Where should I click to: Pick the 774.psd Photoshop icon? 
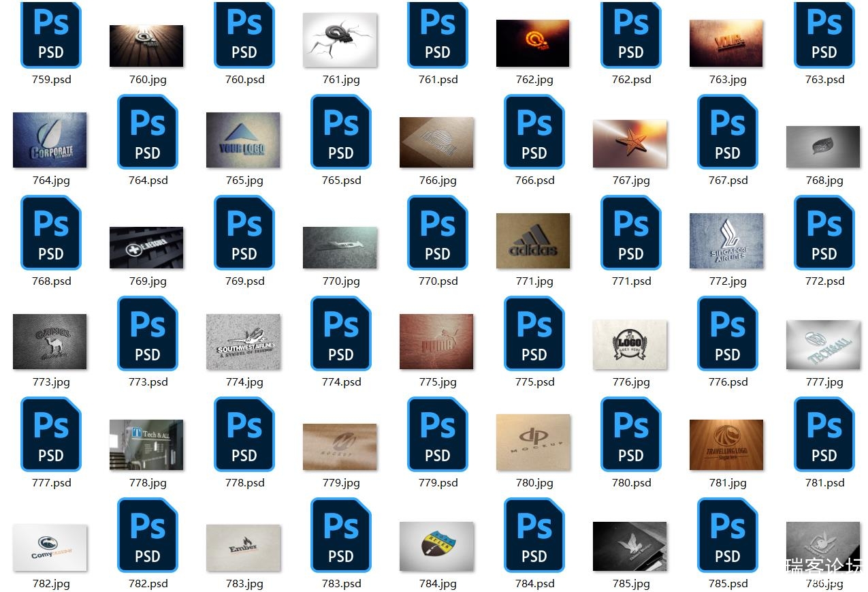(341, 334)
